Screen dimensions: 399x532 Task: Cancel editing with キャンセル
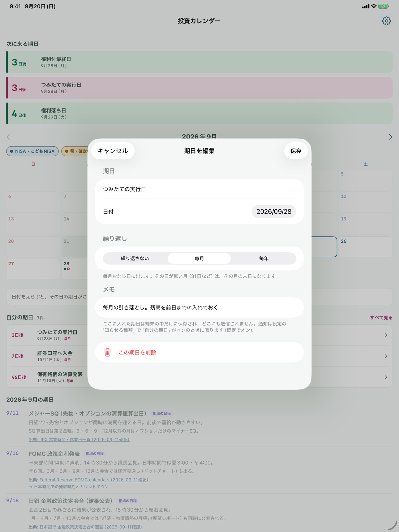tap(113, 151)
